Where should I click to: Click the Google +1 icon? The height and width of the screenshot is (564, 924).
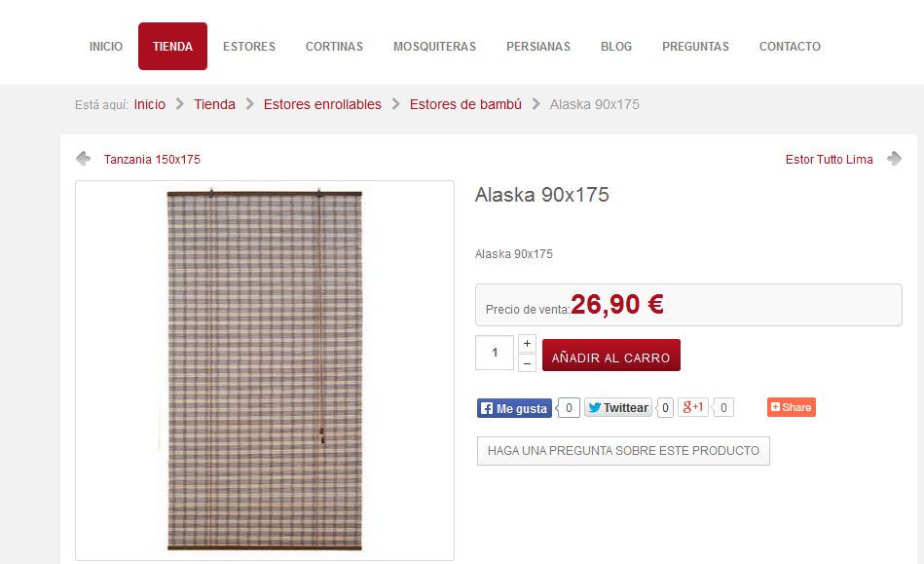(x=693, y=406)
